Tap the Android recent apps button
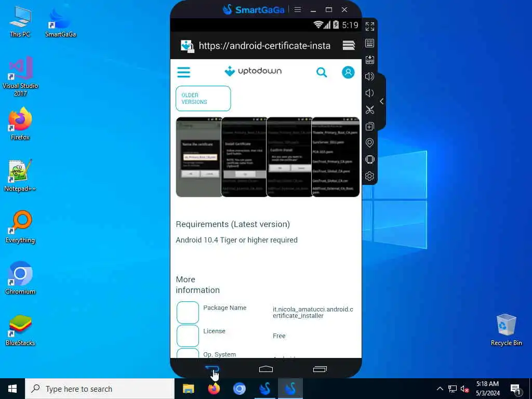Image resolution: width=532 pixels, height=399 pixels. click(x=320, y=369)
